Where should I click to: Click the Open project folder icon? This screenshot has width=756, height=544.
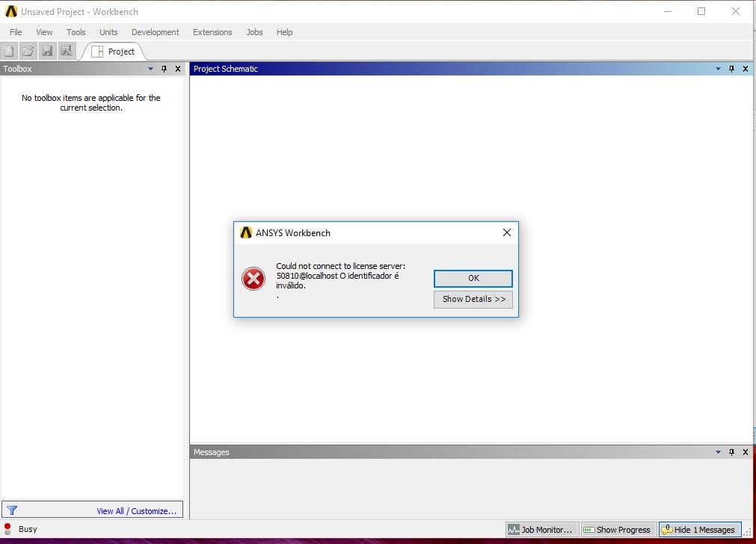pyautogui.click(x=28, y=51)
